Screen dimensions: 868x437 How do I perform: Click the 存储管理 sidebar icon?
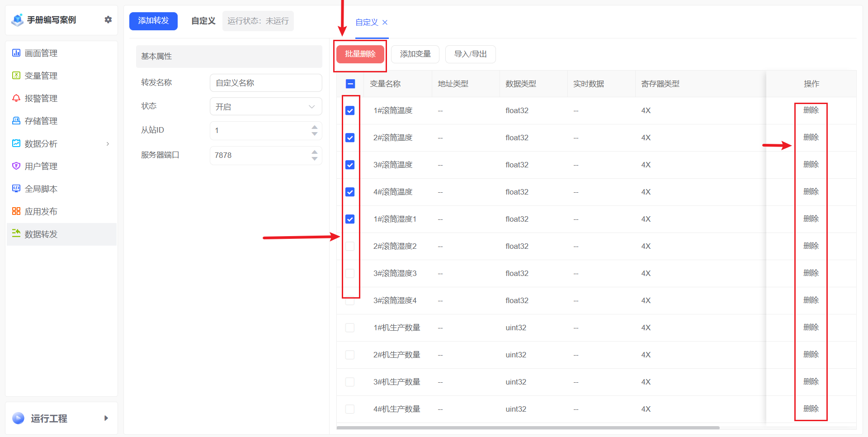tap(16, 121)
